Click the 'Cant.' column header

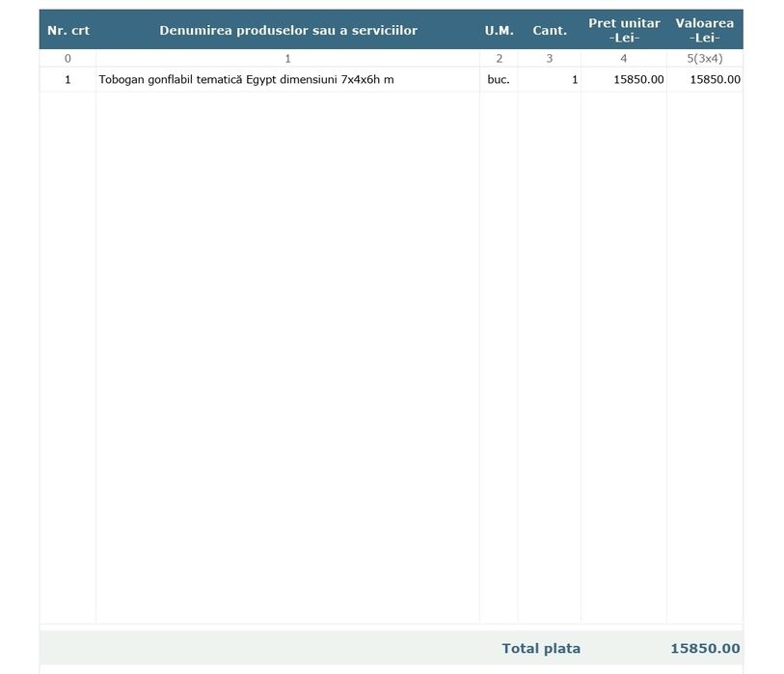click(x=550, y=31)
